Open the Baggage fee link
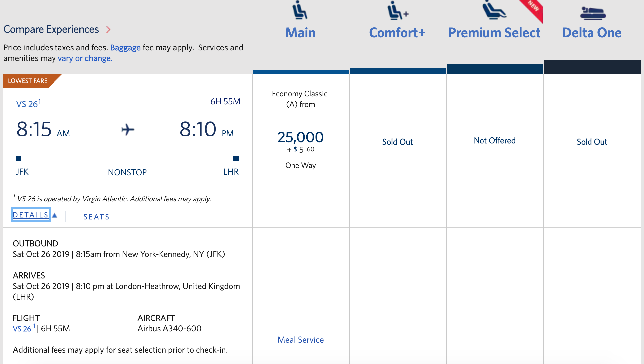The image size is (644, 364). 125,48
